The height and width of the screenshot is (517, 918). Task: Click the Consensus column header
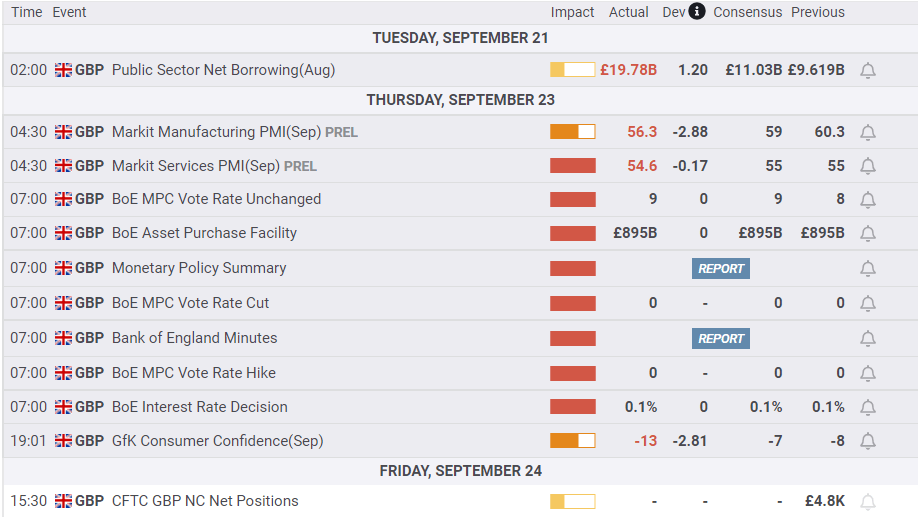click(x=748, y=12)
